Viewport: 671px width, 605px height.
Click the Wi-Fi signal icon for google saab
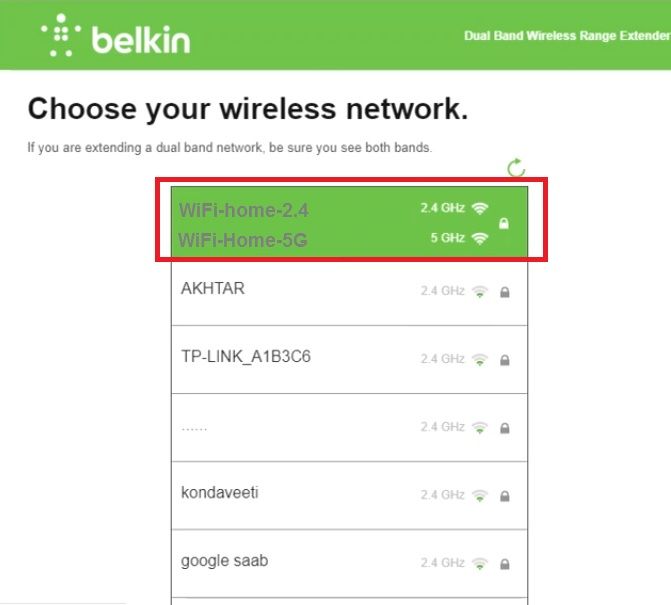coord(481,564)
